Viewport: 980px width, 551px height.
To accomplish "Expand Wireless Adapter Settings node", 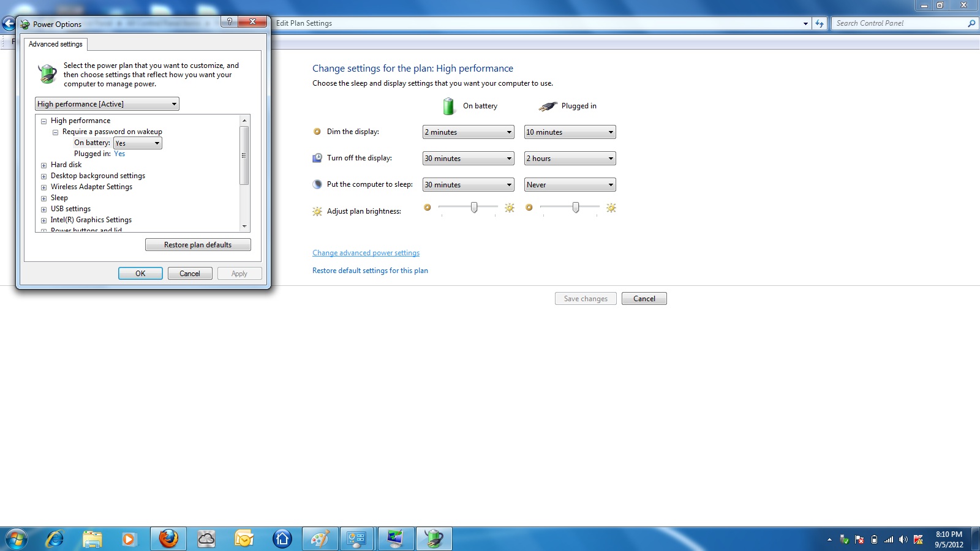I will click(x=43, y=187).
